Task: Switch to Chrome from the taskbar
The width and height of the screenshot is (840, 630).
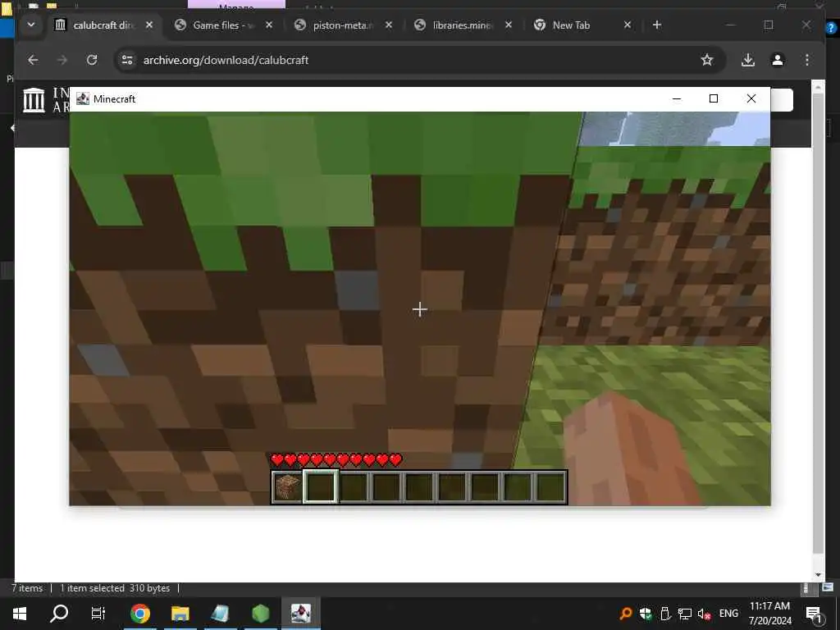Action: click(x=140, y=614)
